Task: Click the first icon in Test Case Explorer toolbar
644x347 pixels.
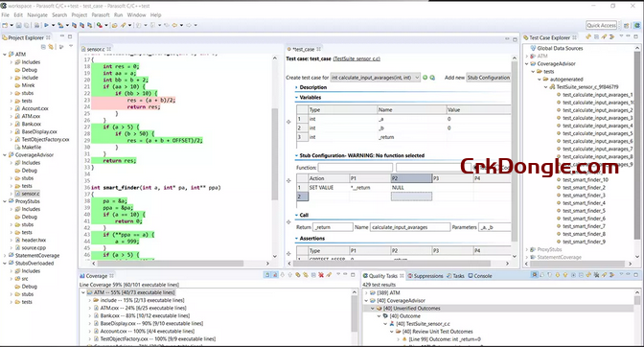Action: click(x=588, y=37)
